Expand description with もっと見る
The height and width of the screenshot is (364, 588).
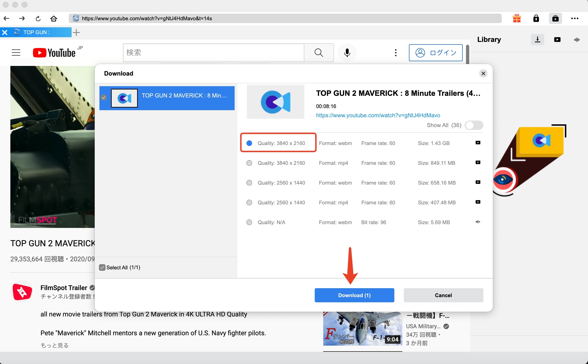[54, 345]
